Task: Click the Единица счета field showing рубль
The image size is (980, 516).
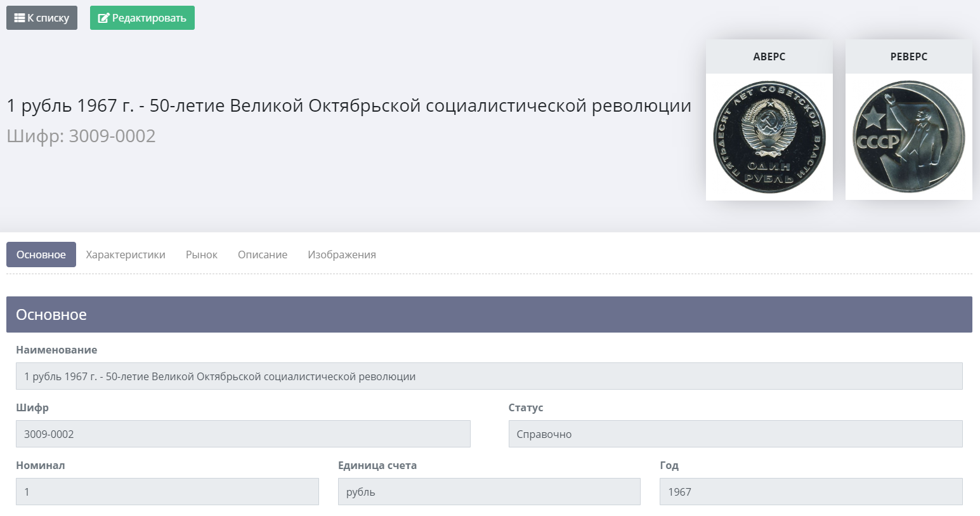Action: (489, 492)
